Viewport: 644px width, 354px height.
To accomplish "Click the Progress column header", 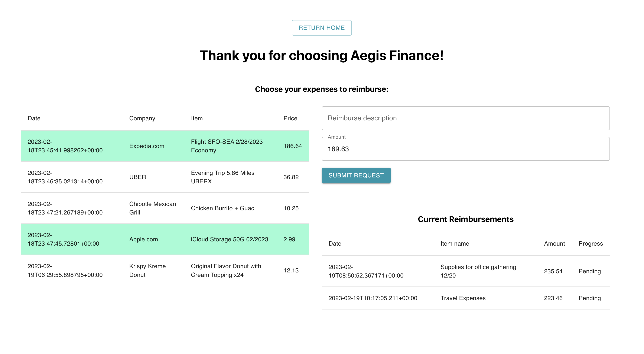I will coord(591,244).
